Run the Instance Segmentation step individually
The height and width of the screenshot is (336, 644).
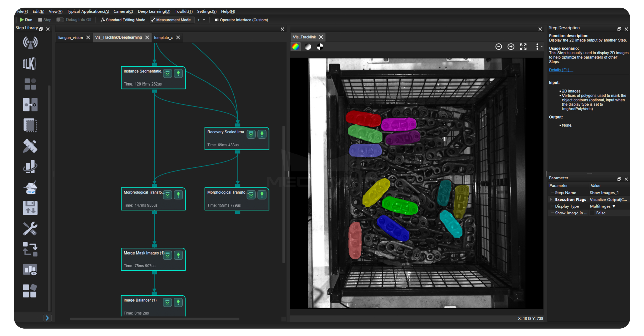pyautogui.click(x=178, y=73)
